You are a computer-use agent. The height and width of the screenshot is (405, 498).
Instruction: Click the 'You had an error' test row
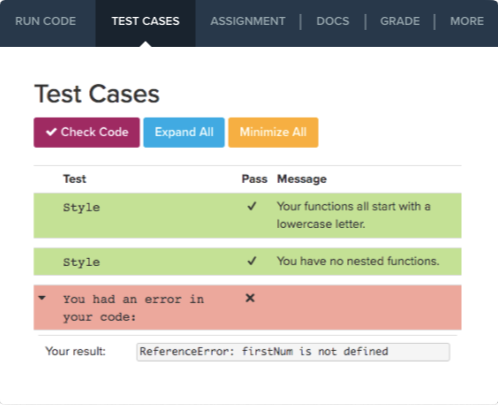click(247, 307)
